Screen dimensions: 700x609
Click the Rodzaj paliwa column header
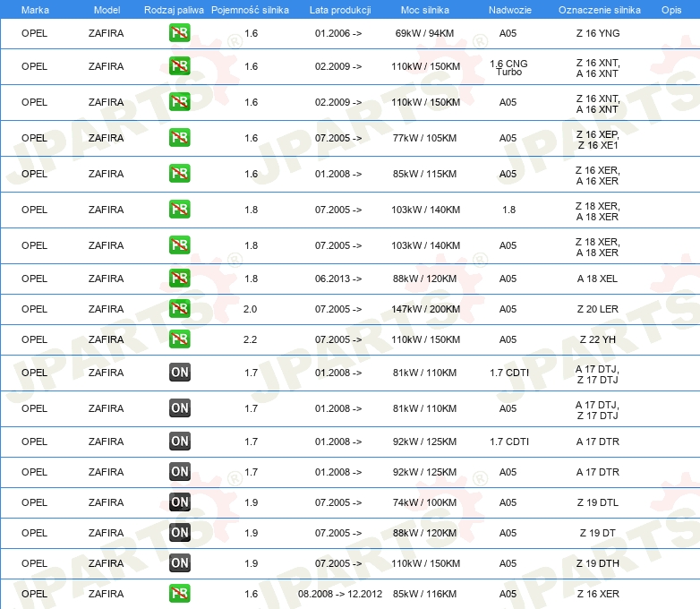pos(174,10)
